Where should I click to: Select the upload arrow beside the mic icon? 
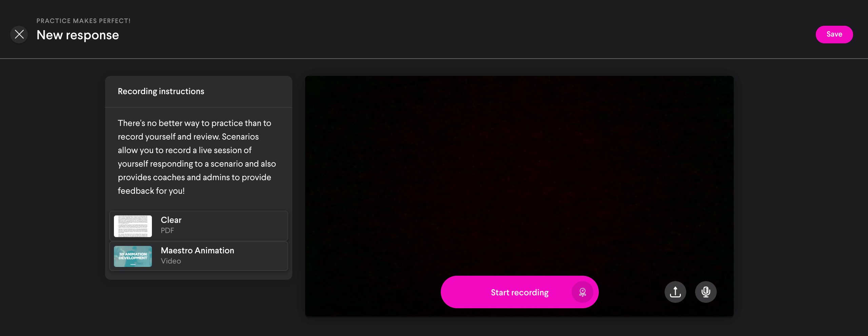click(675, 292)
